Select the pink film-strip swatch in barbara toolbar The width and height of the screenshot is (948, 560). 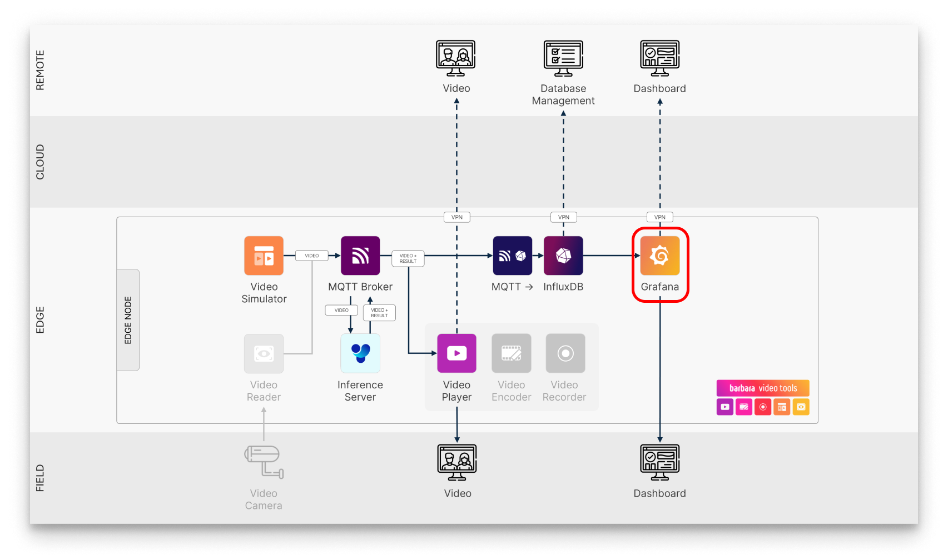(x=743, y=407)
